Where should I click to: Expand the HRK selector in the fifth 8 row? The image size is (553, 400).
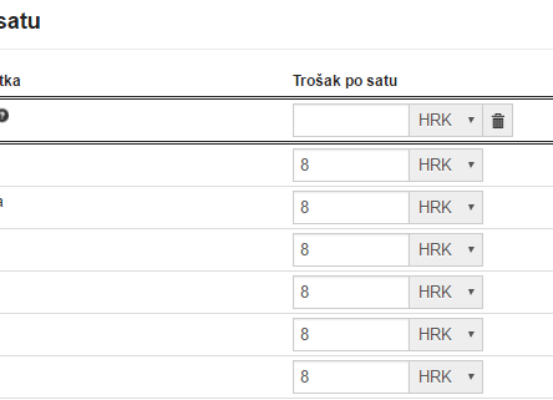coord(446,334)
